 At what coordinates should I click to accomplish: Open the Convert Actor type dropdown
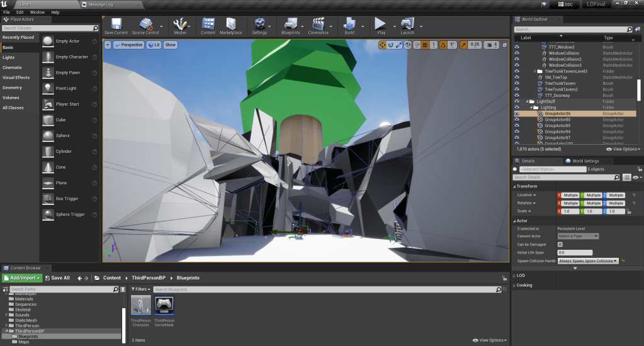click(x=578, y=236)
